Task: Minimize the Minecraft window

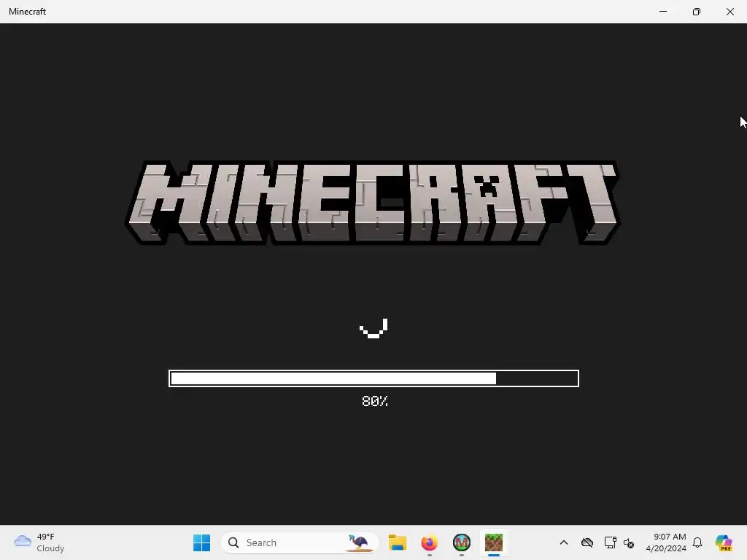Action: (x=663, y=12)
